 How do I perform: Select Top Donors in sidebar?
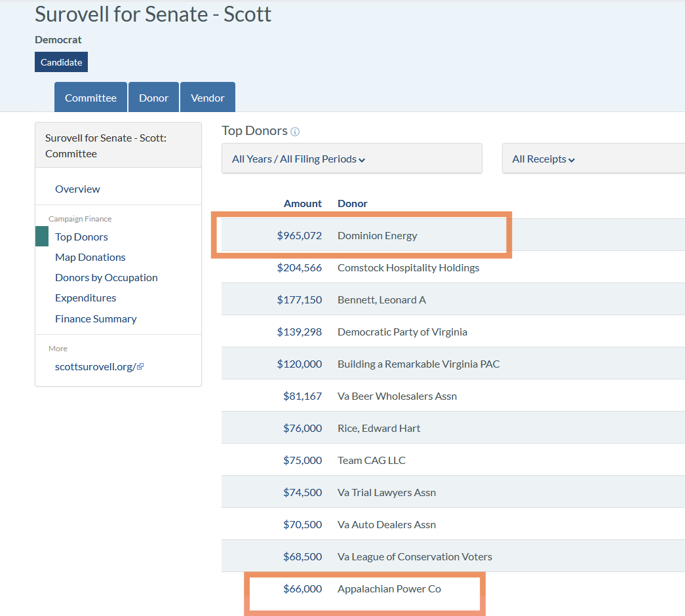coord(81,237)
